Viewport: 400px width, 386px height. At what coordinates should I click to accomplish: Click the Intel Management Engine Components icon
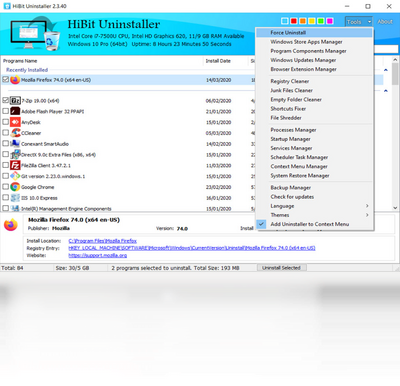(x=15, y=208)
